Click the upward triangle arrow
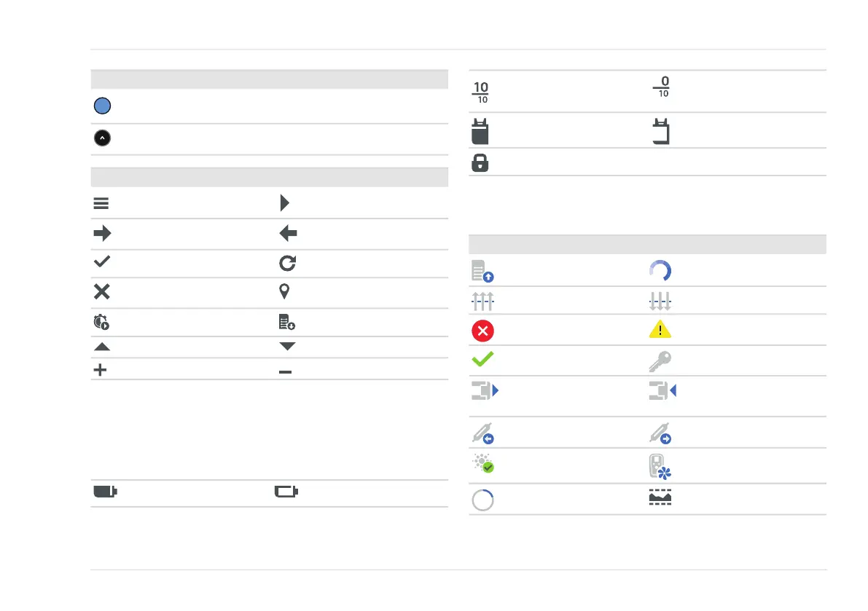This screenshot has height=611, width=868. click(102, 347)
